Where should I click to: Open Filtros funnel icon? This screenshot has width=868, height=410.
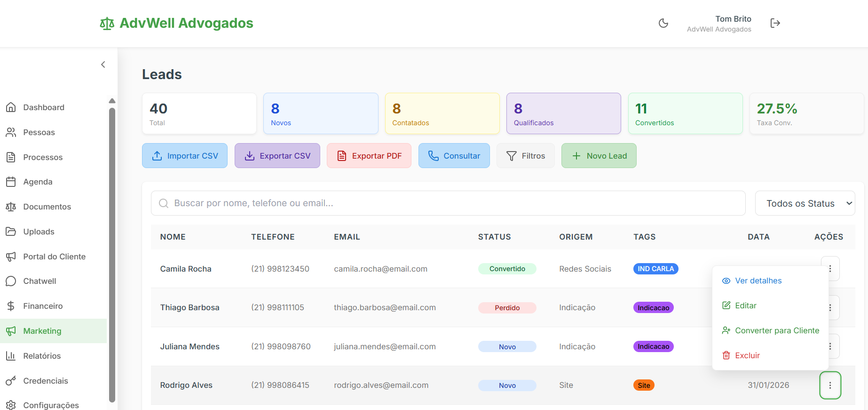coord(512,156)
